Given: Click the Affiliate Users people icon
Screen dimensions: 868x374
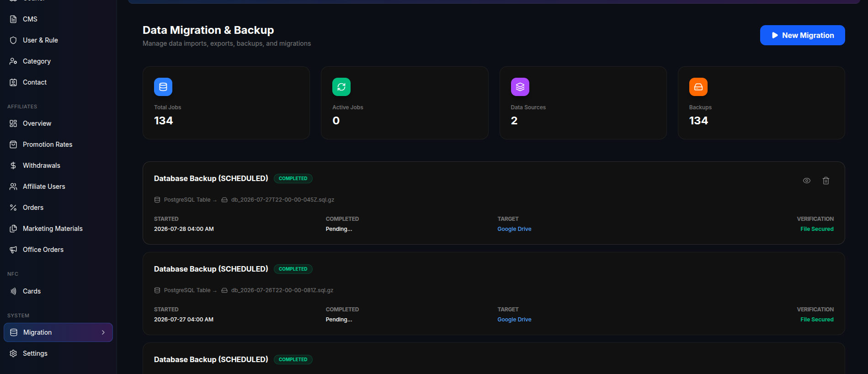Looking at the screenshot, I should 13,187.
